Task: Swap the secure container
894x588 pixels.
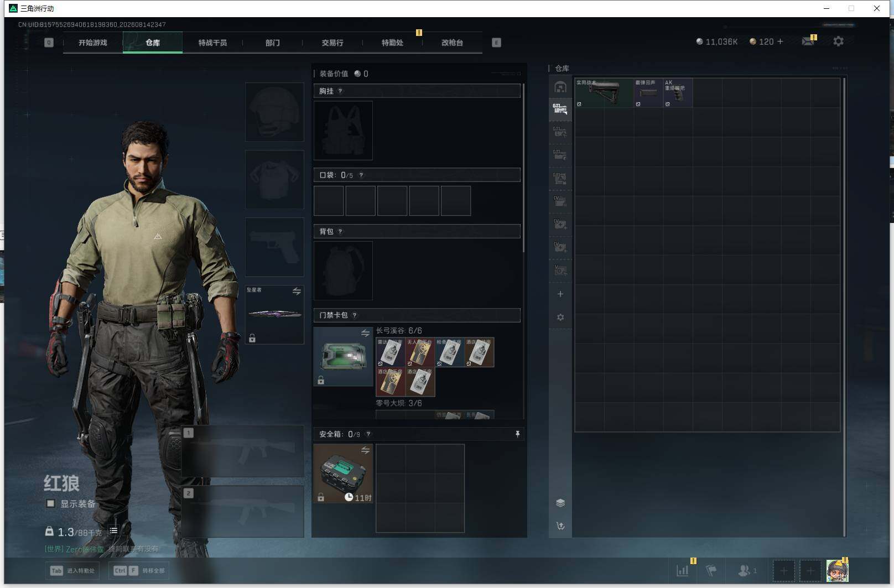Action: point(365,450)
